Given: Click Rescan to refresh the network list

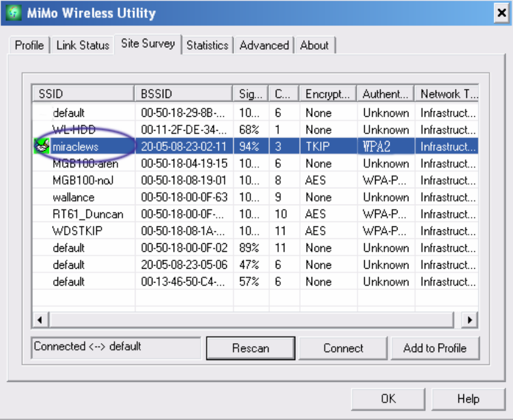Looking at the screenshot, I should 250,348.
